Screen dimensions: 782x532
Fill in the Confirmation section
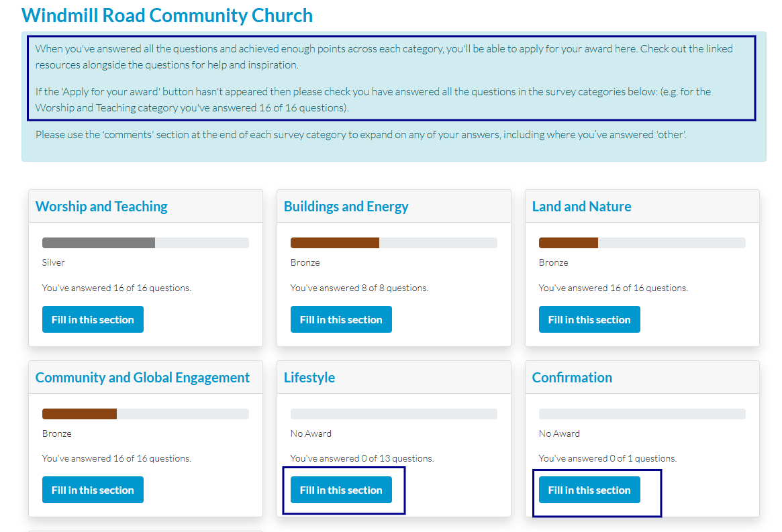tap(589, 490)
